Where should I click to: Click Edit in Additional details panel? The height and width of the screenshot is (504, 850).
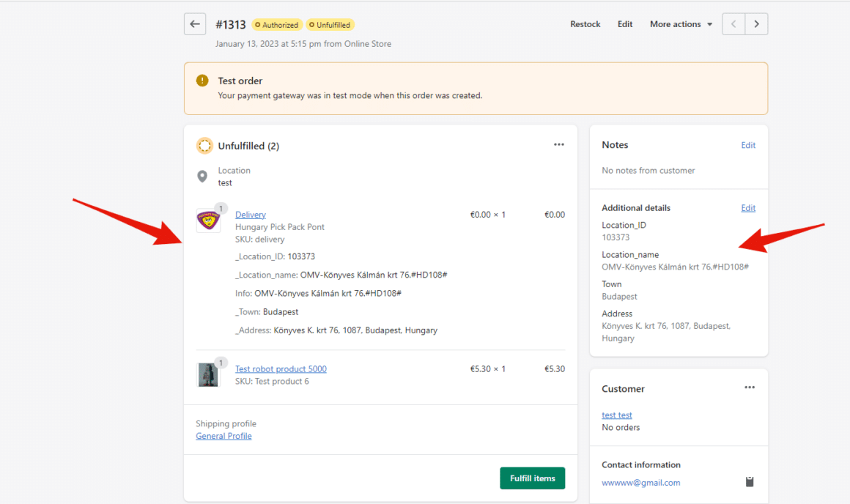748,207
